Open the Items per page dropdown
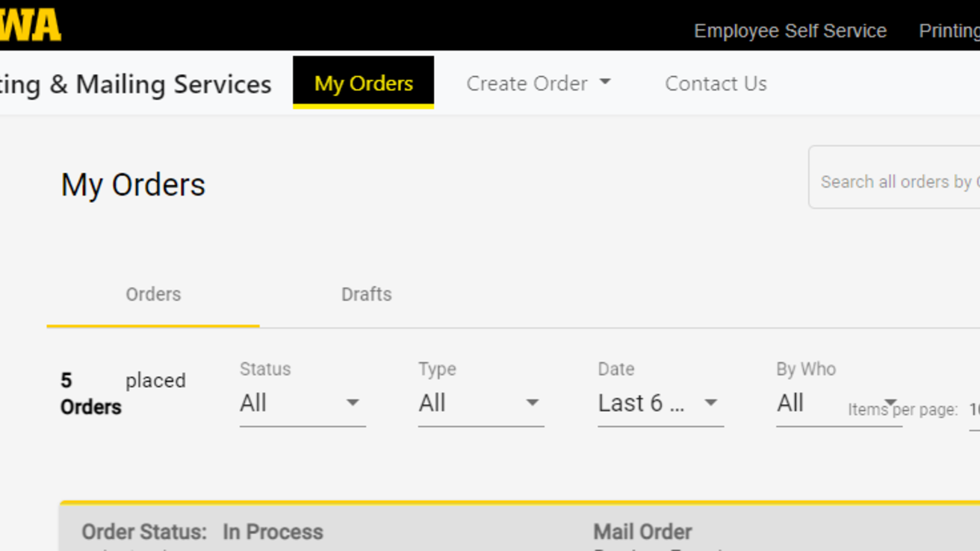 click(x=975, y=409)
